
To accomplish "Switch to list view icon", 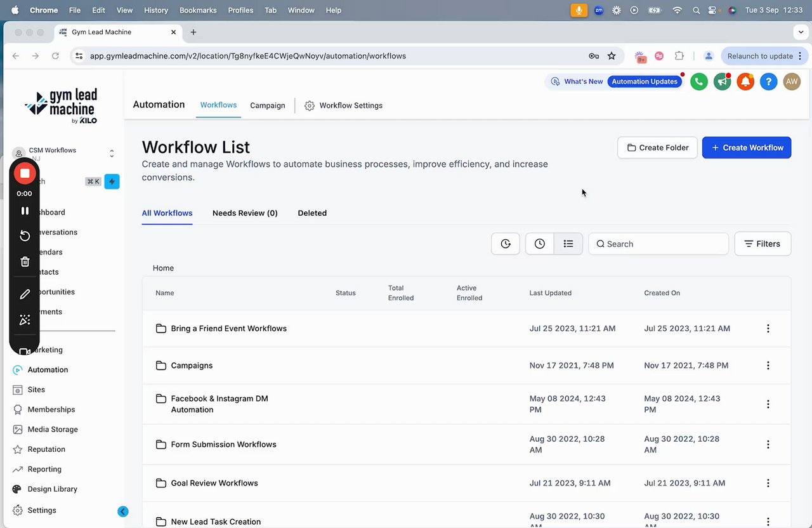I will point(568,244).
